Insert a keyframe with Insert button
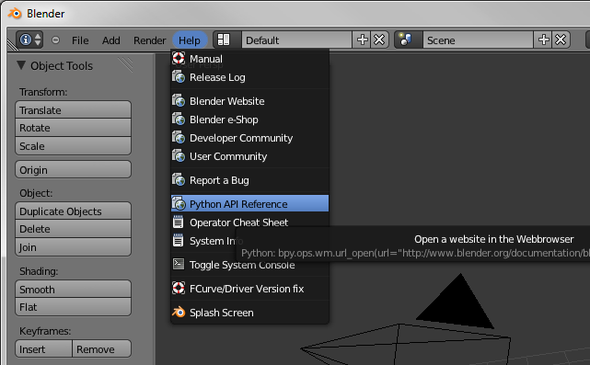The image size is (590, 365). click(44, 349)
